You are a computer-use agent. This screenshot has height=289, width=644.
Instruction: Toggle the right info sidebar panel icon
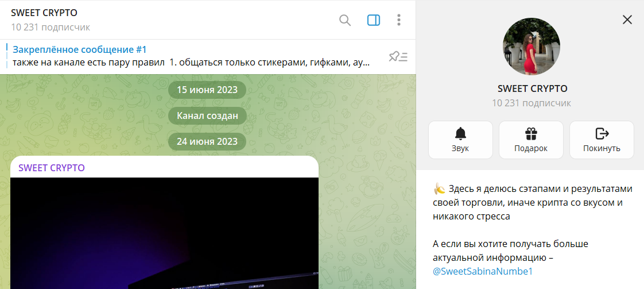(x=373, y=20)
